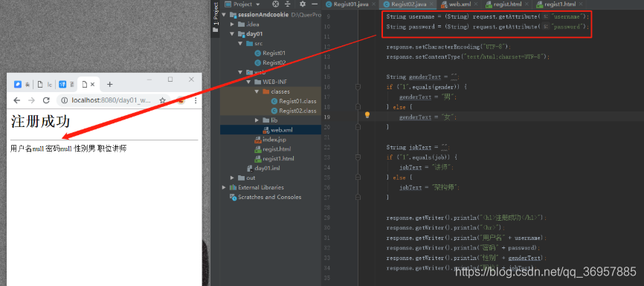
Task: Click Chrome forward arrow button
Action: (x=32, y=100)
